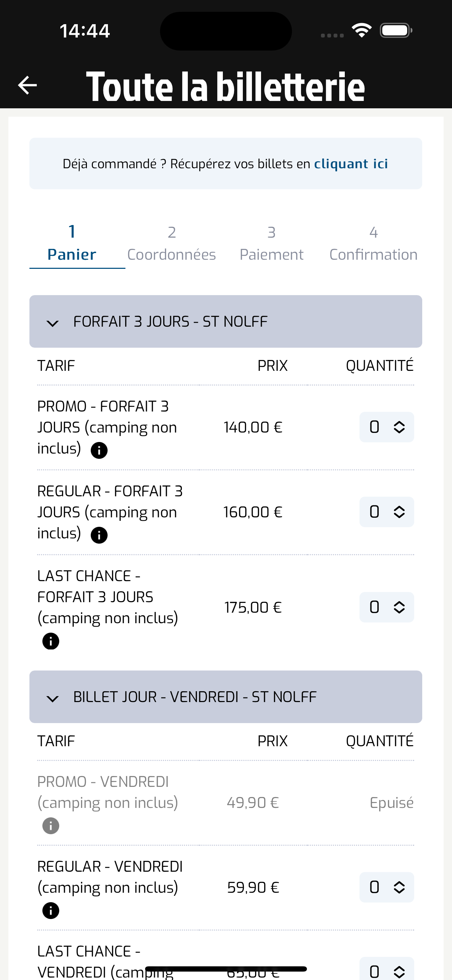
Task: Tap the Wi-Fi status icon
Action: [x=362, y=30]
